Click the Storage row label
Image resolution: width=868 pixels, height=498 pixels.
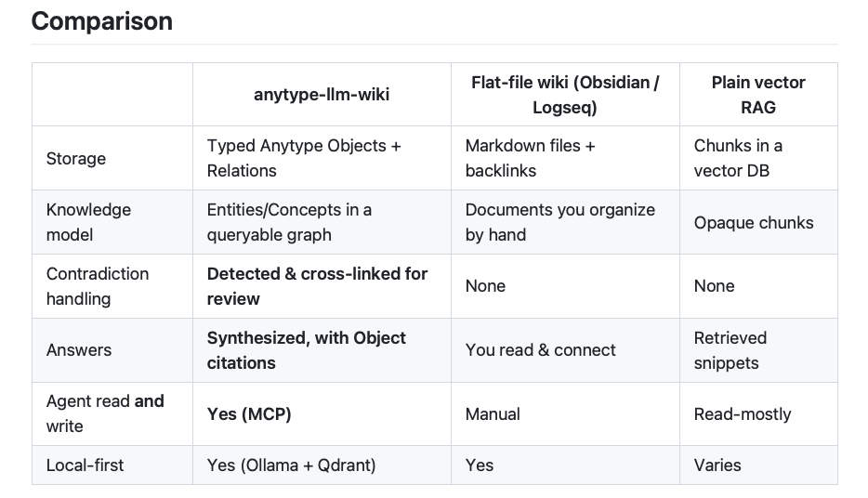point(76,159)
